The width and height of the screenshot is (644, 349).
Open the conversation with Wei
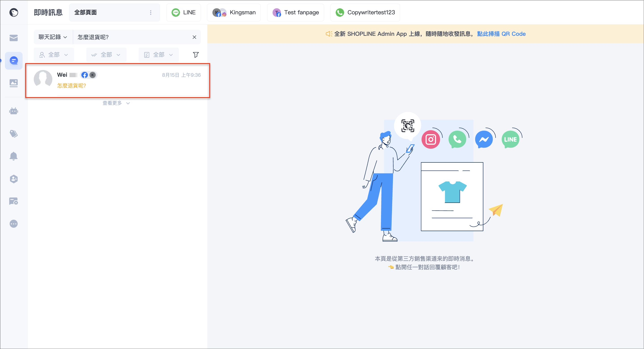click(x=117, y=81)
